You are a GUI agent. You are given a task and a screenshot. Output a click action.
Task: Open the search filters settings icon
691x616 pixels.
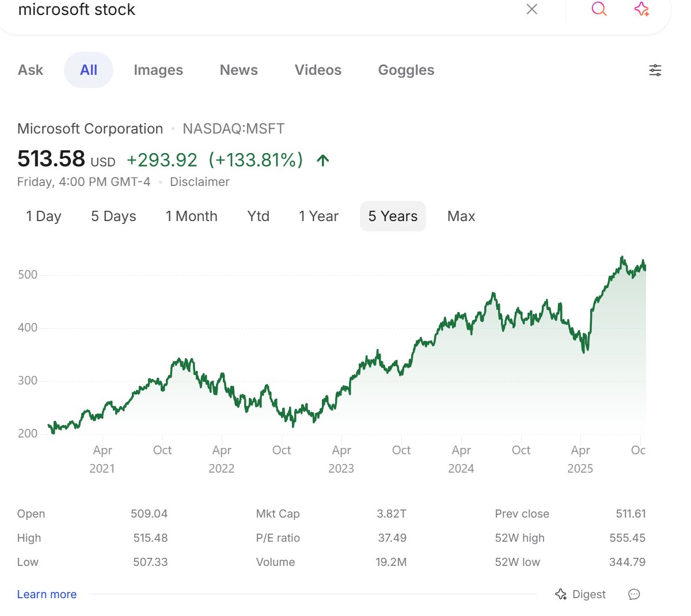655,70
